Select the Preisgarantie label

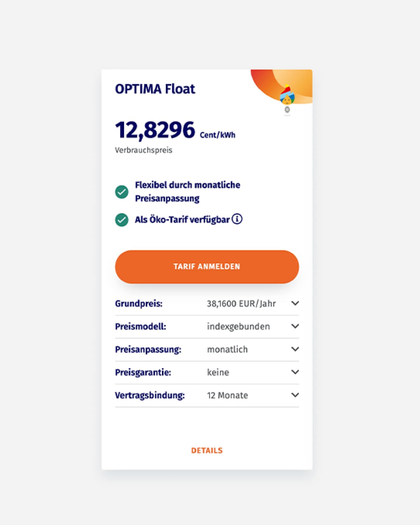pos(143,373)
